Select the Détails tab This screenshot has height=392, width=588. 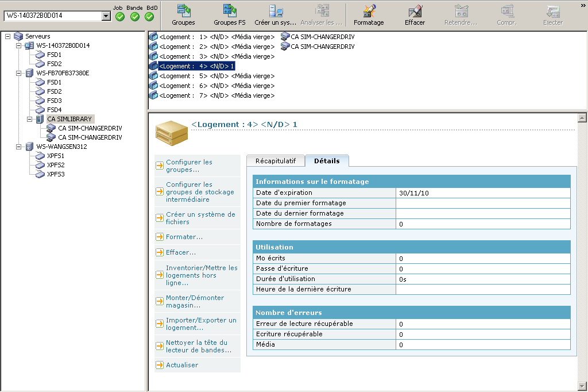[x=326, y=161]
